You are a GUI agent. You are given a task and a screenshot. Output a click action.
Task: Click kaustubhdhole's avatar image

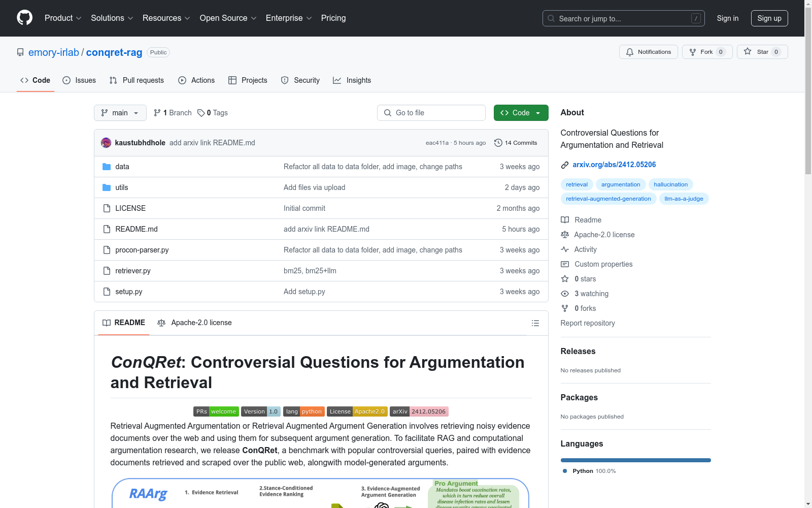click(106, 143)
